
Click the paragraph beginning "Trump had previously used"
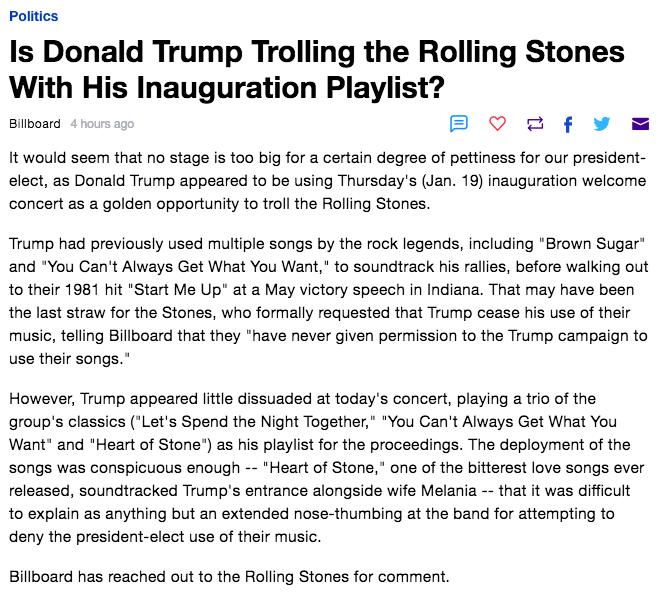pos(329,301)
